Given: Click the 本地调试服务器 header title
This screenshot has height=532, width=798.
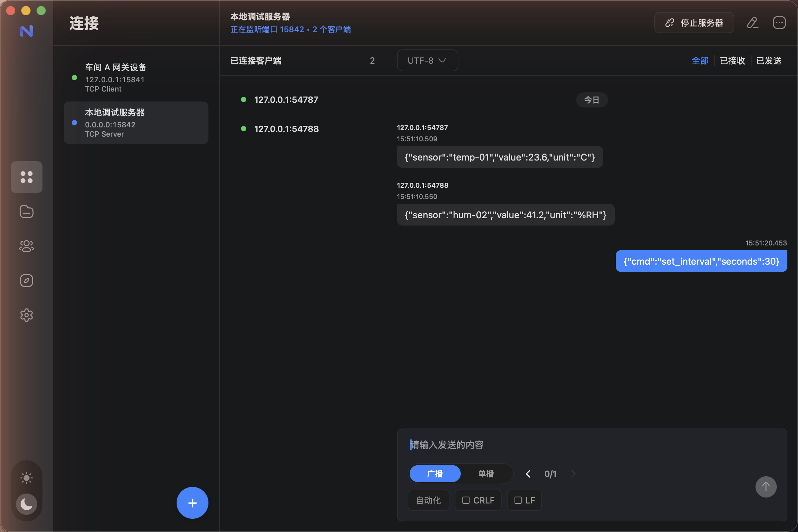Looking at the screenshot, I should point(260,17).
